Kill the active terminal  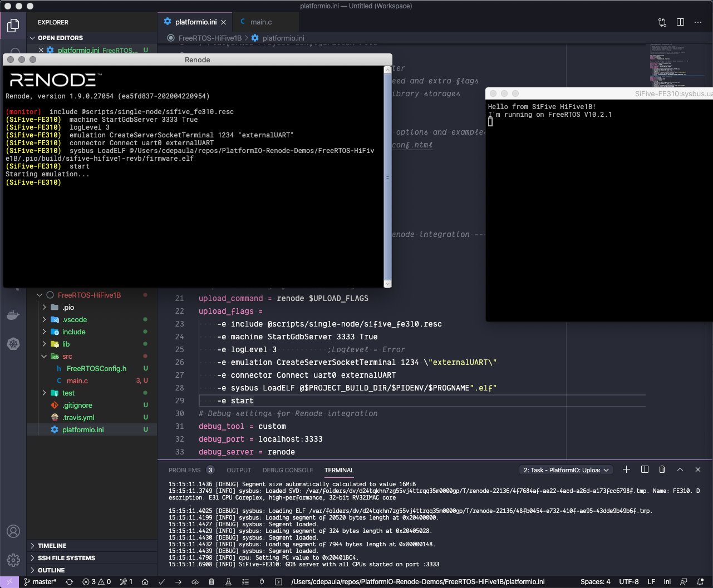(x=662, y=470)
